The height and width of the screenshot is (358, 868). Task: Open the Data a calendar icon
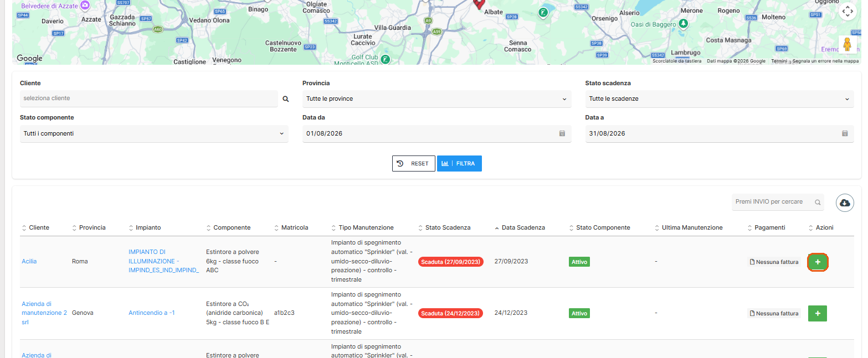(845, 133)
